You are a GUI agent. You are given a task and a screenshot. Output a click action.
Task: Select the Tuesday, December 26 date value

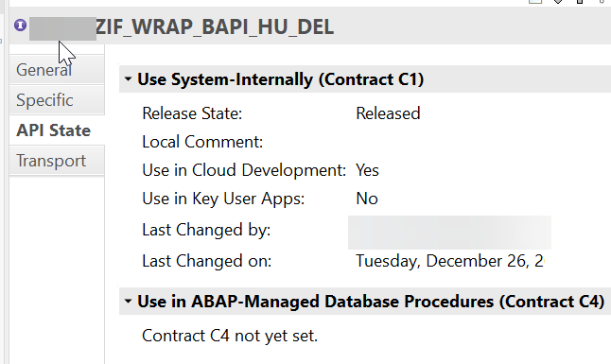coord(449,261)
